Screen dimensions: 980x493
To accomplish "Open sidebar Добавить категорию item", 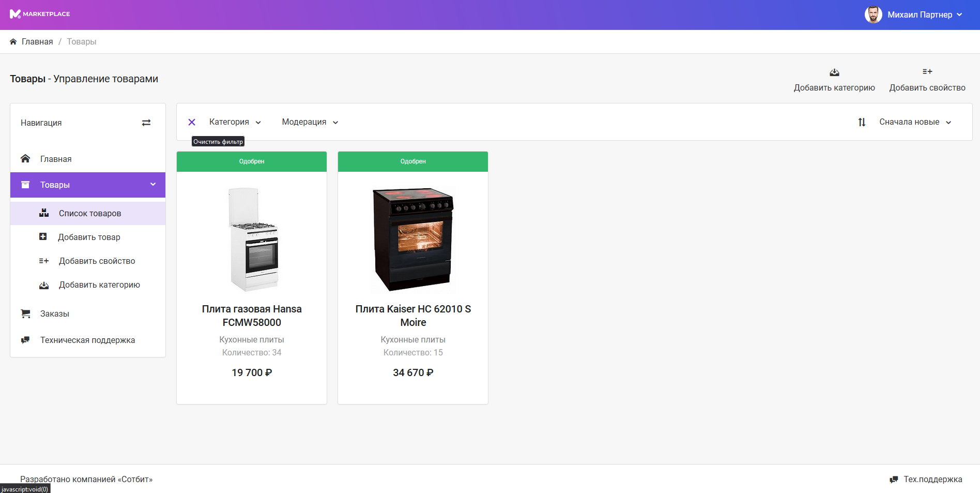I will (99, 285).
